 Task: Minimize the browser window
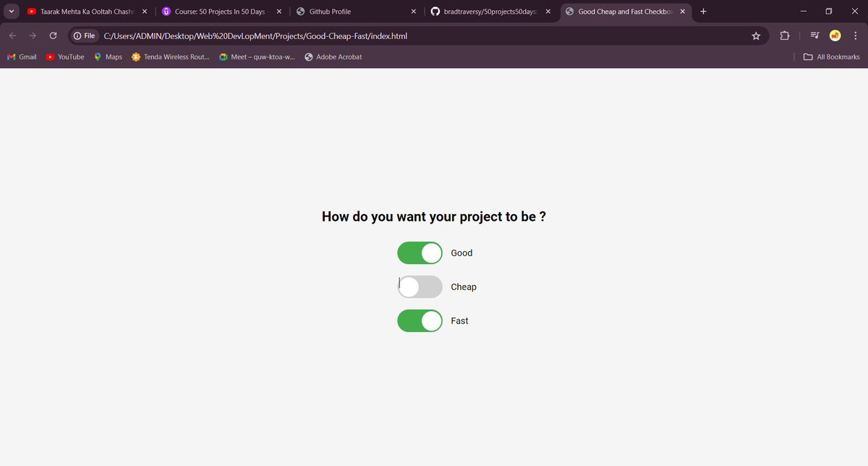coord(802,12)
